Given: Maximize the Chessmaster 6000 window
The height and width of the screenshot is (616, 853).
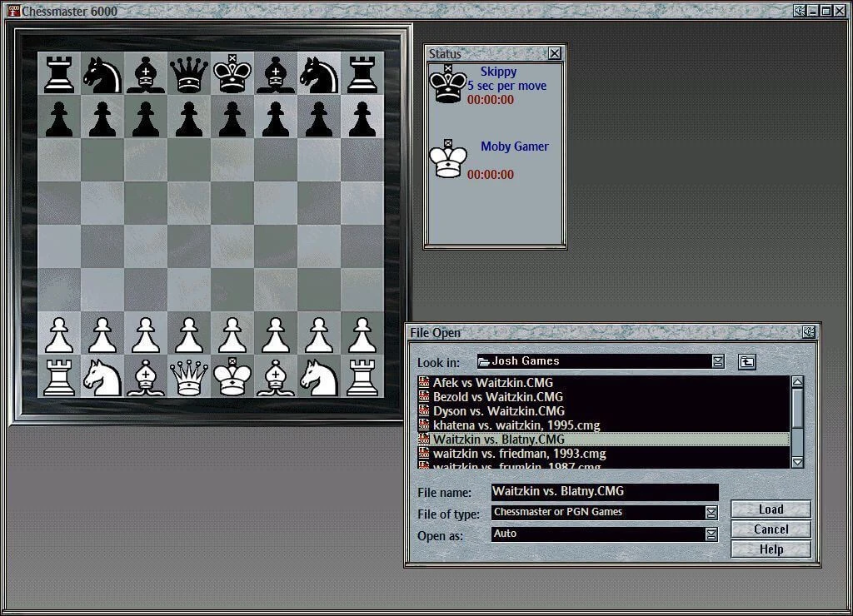Looking at the screenshot, I should tap(826, 10).
